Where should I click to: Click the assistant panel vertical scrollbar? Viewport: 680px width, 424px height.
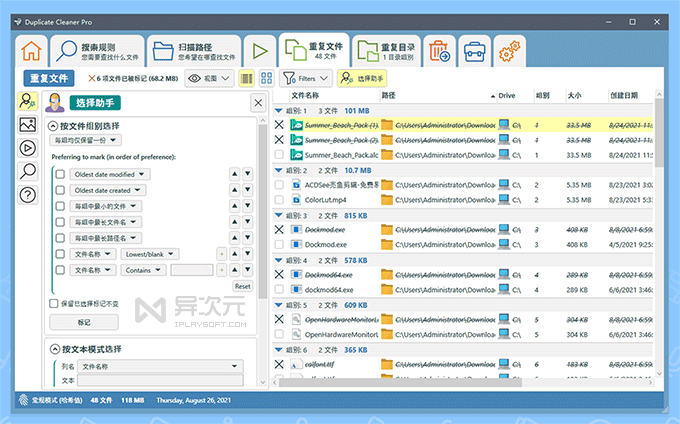click(262, 211)
